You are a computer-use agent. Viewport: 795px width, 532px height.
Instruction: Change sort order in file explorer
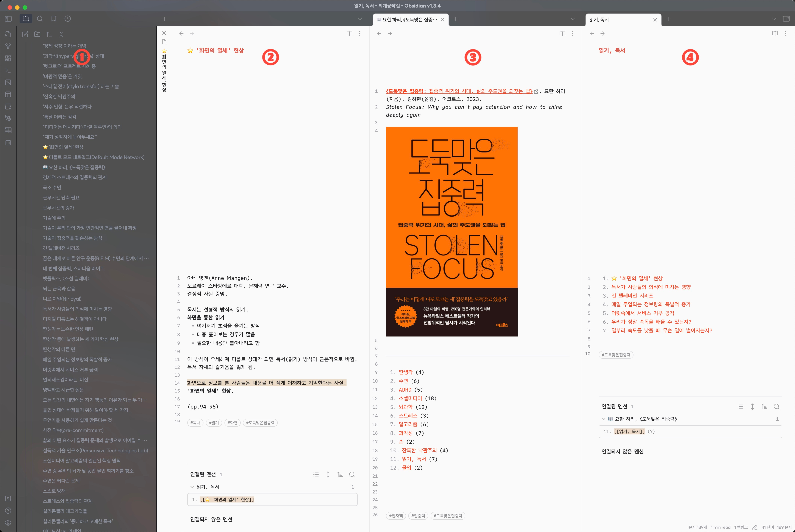(x=49, y=34)
